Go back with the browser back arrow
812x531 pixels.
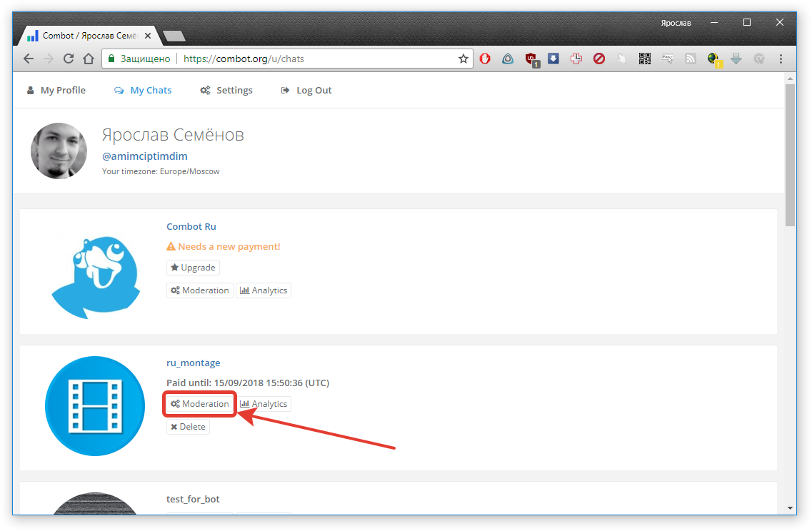(x=29, y=59)
